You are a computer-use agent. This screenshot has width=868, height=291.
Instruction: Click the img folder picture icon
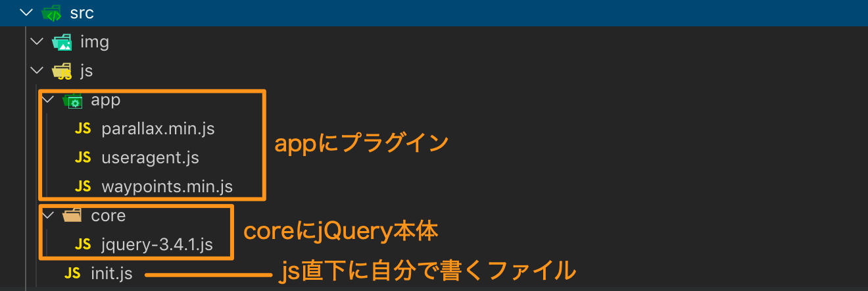point(62,43)
